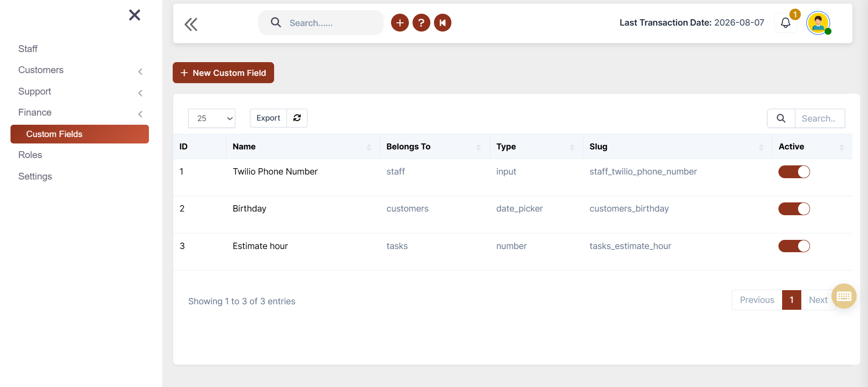
Task: Click the tasks_estimate_hour slug
Action: click(630, 246)
